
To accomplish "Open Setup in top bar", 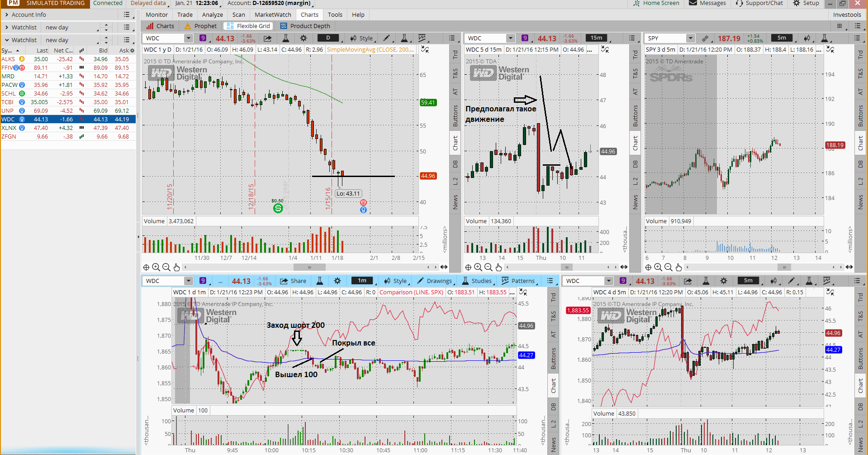I will [806, 3].
